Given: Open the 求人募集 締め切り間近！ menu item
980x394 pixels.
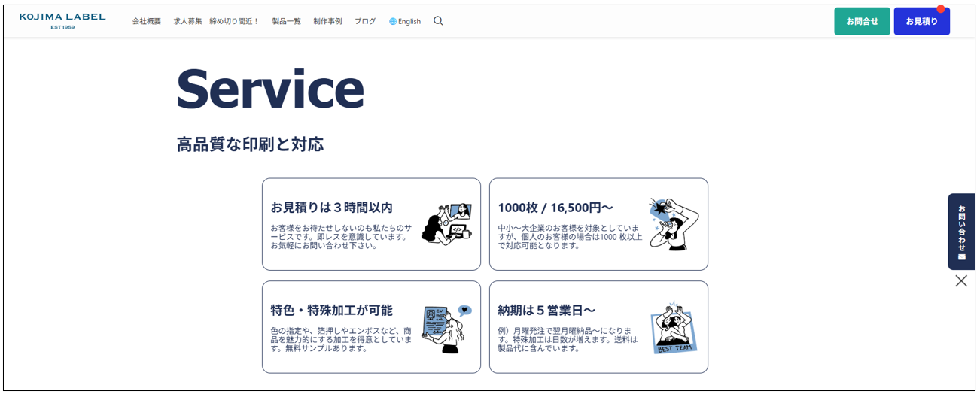Looking at the screenshot, I should (x=216, y=22).
